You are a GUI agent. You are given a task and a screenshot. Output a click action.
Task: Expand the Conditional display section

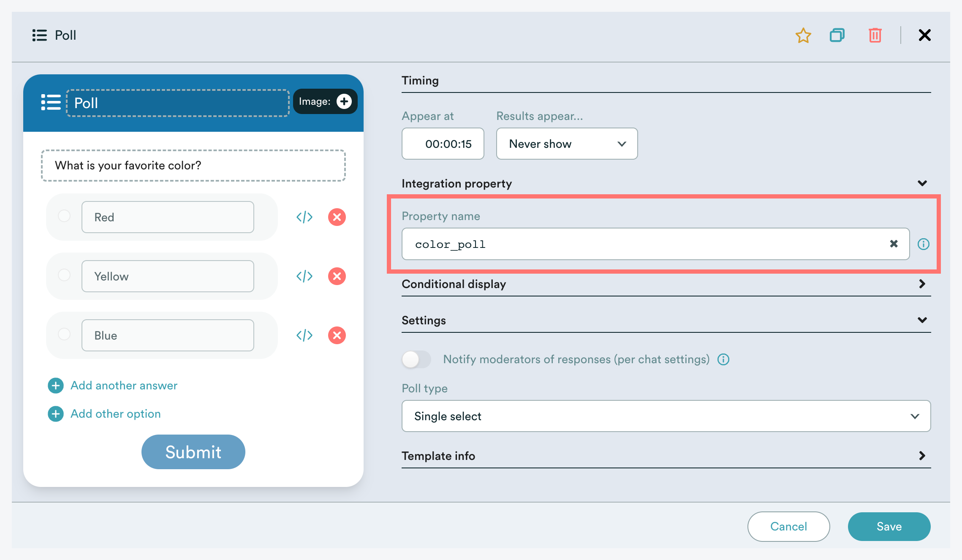click(922, 284)
